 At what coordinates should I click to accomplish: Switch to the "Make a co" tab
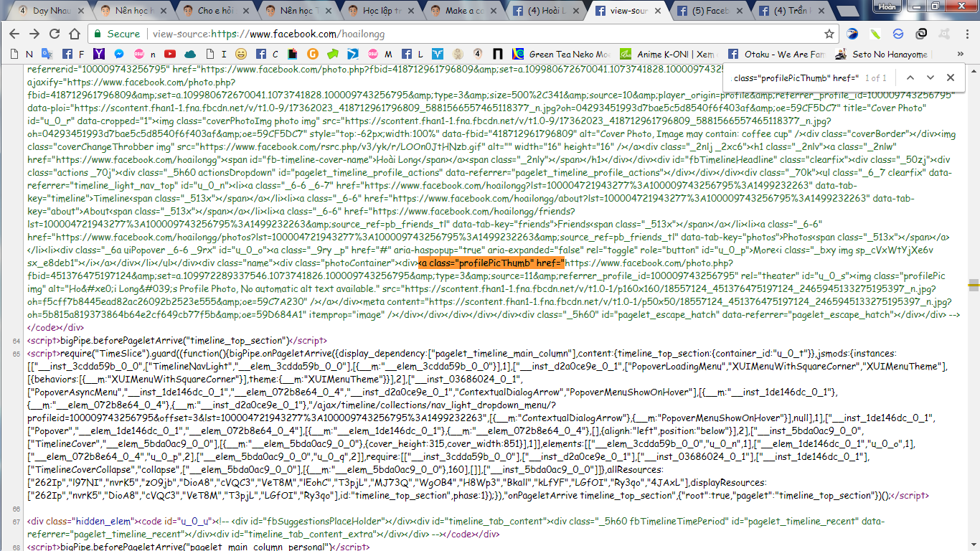(x=463, y=11)
